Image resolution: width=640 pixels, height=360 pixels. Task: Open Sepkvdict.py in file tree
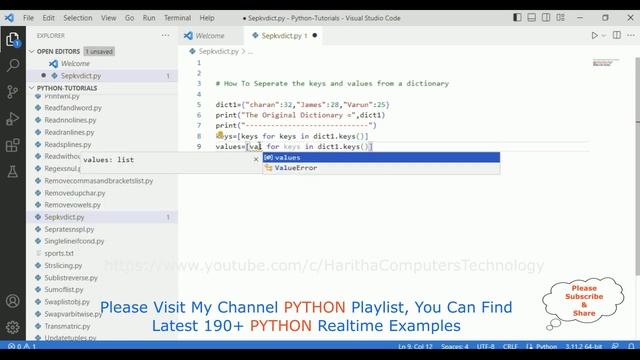(102, 217)
